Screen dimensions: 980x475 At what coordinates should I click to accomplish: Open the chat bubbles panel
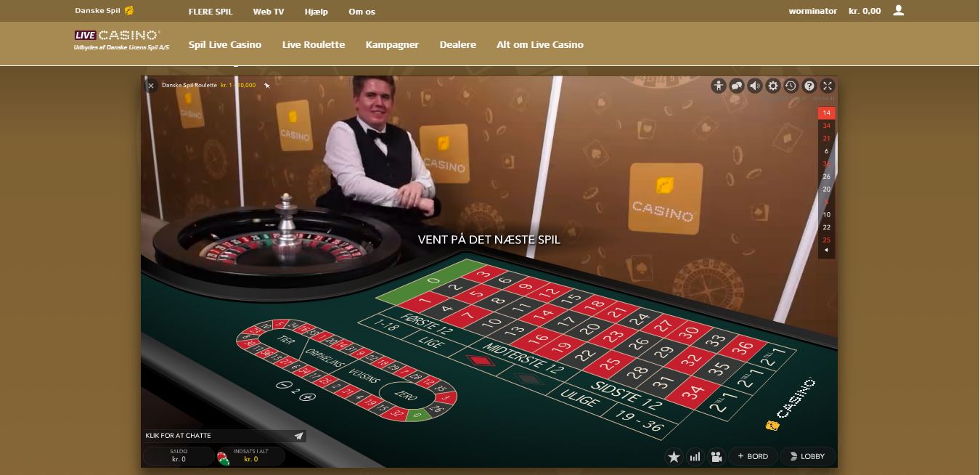point(737,86)
